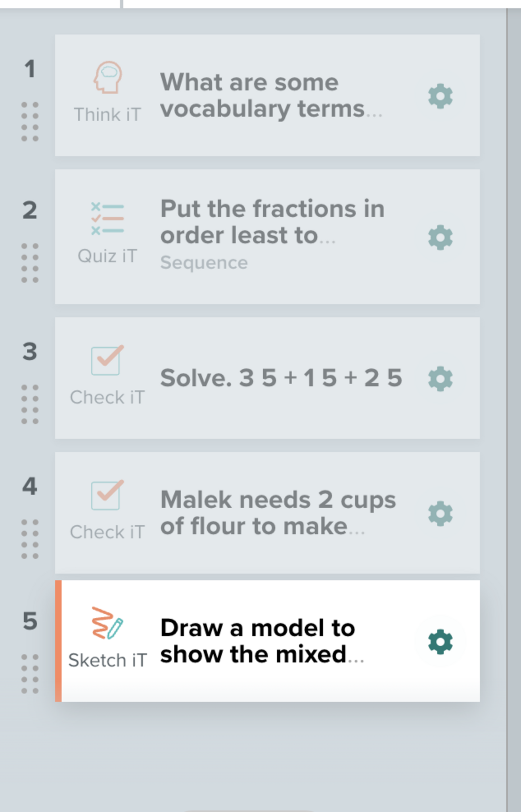Open the "Solve. 3 5 + 1 5 + 2 5" question

point(281,378)
